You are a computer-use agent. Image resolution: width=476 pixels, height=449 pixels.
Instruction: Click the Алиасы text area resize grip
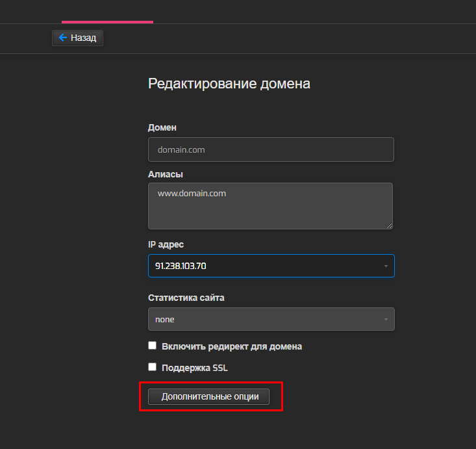tap(389, 225)
